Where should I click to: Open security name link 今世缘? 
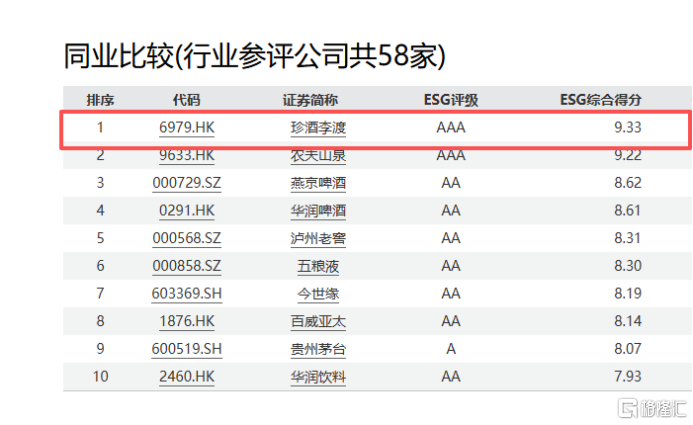click(x=318, y=294)
